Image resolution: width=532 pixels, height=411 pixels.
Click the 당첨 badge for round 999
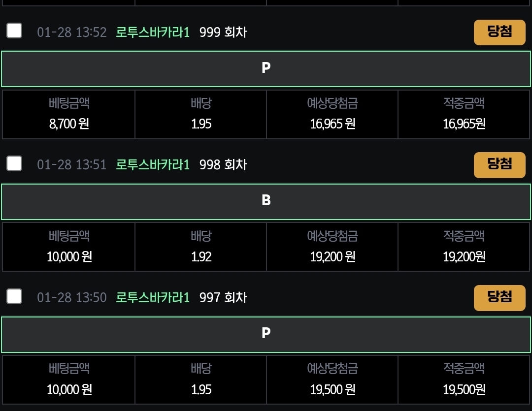pos(499,32)
